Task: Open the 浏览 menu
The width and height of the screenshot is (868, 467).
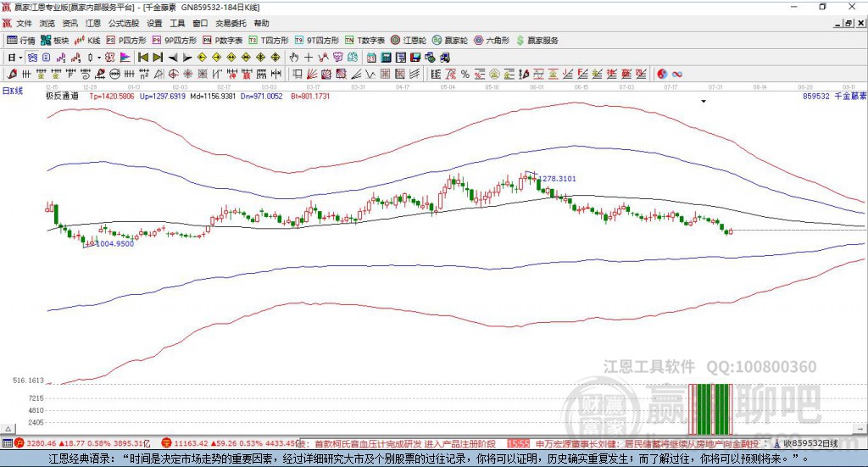Action: [x=47, y=23]
